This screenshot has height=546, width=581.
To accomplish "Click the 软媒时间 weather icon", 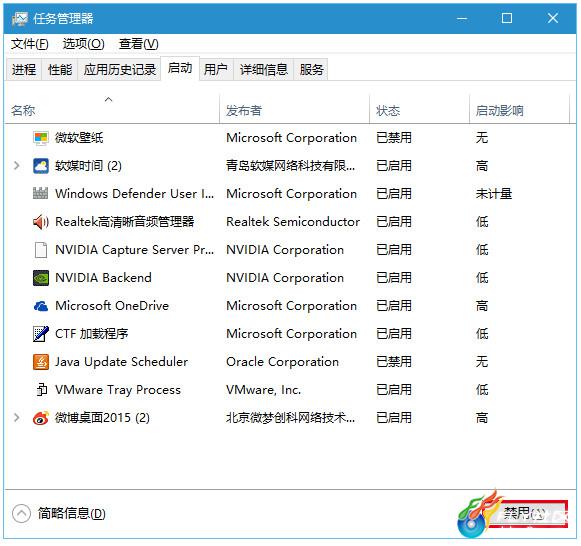I will click(41, 166).
